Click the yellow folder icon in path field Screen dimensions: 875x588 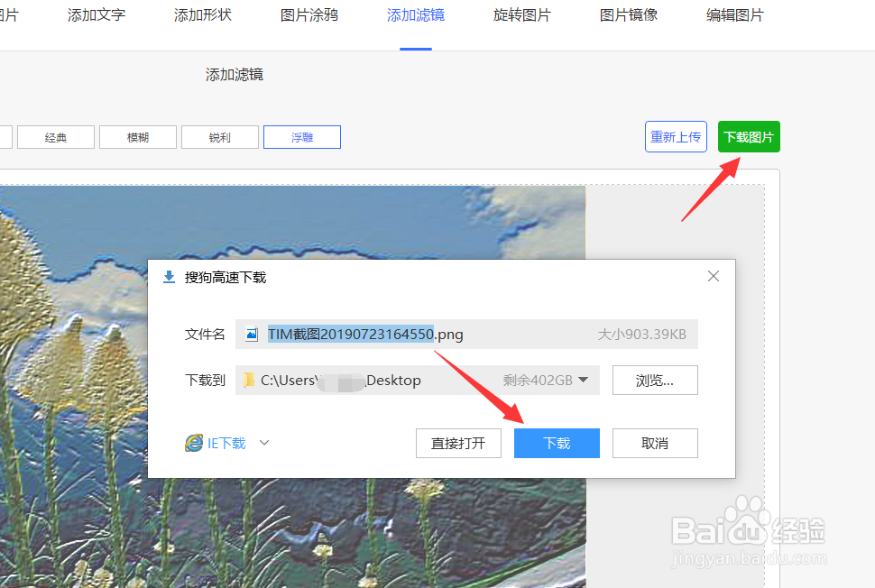coord(249,380)
